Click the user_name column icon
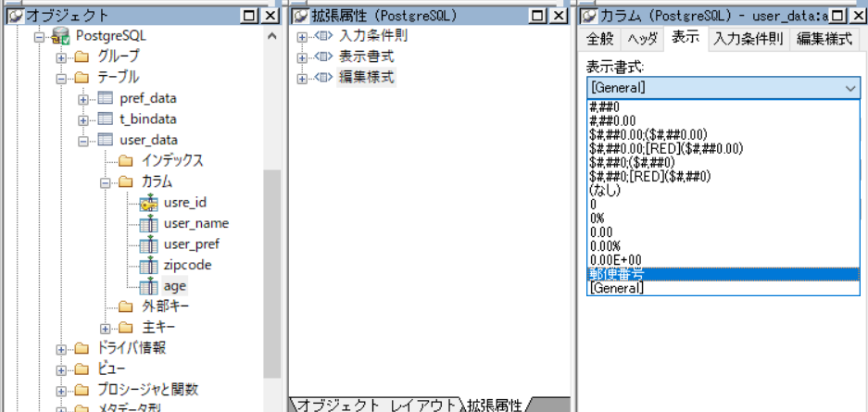 point(148,224)
